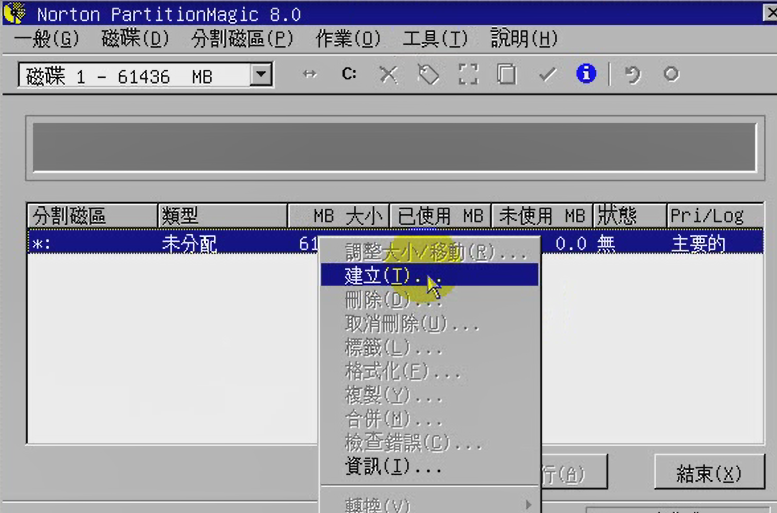The width and height of the screenshot is (777, 513).
Task: Select the 未分配 cell in the partition row
Action: [189, 244]
